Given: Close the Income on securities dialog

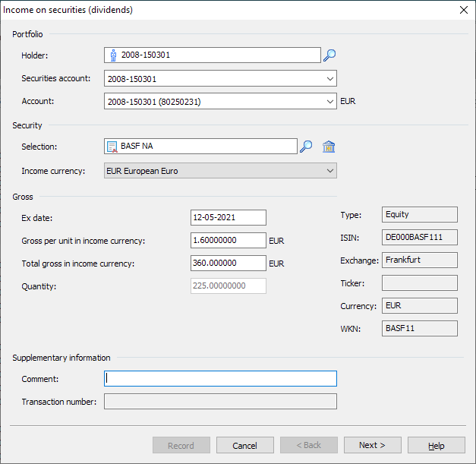Looking at the screenshot, I should (464, 10).
